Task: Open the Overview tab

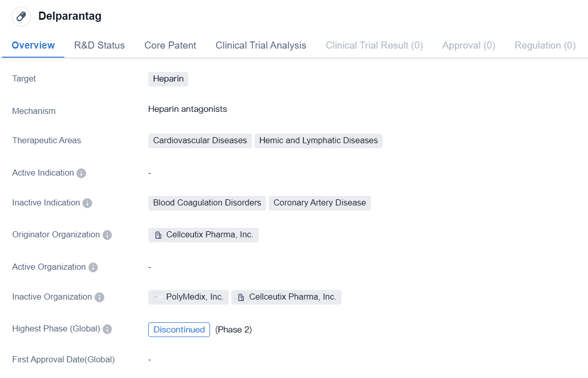Action: click(x=33, y=46)
